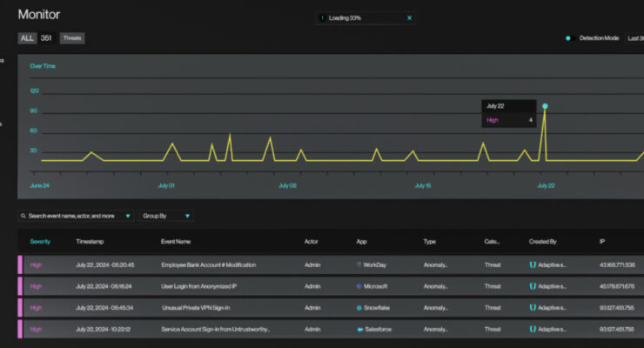
Task: Sort table by Timestamp column
Action: [90, 241]
